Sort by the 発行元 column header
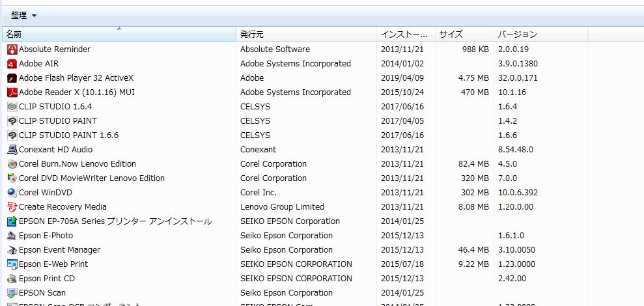The image size is (644, 306). click(307, 34)
